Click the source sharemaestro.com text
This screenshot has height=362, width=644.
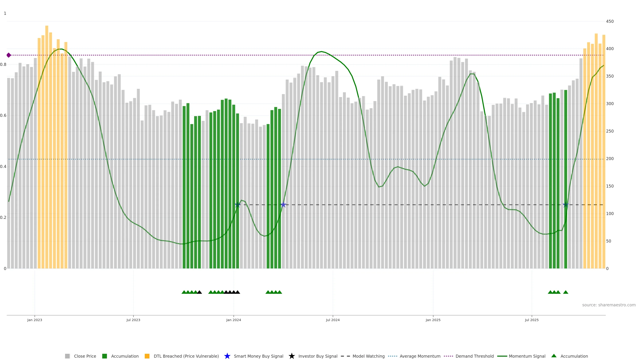pyautogui.click(x=609, y=305)
